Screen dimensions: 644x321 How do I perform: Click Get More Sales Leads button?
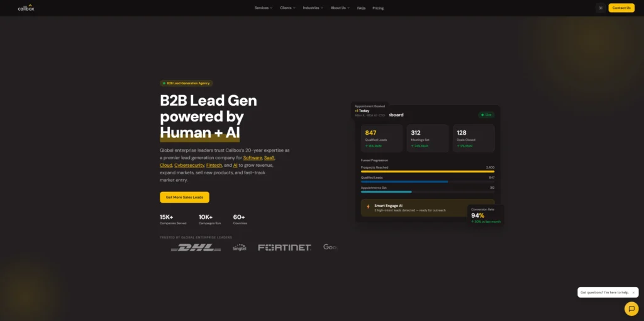(184, 197)
